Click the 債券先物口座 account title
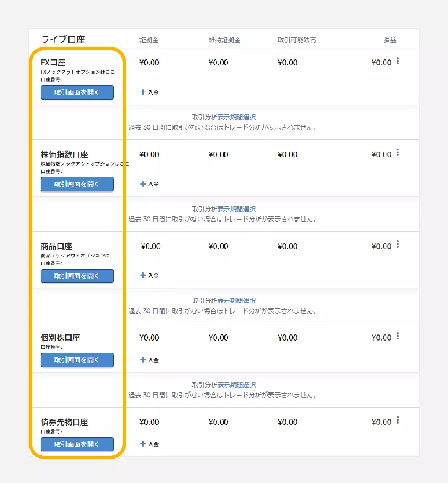Image resolution: width=448 pixels, height=483 pixels. 64,422
